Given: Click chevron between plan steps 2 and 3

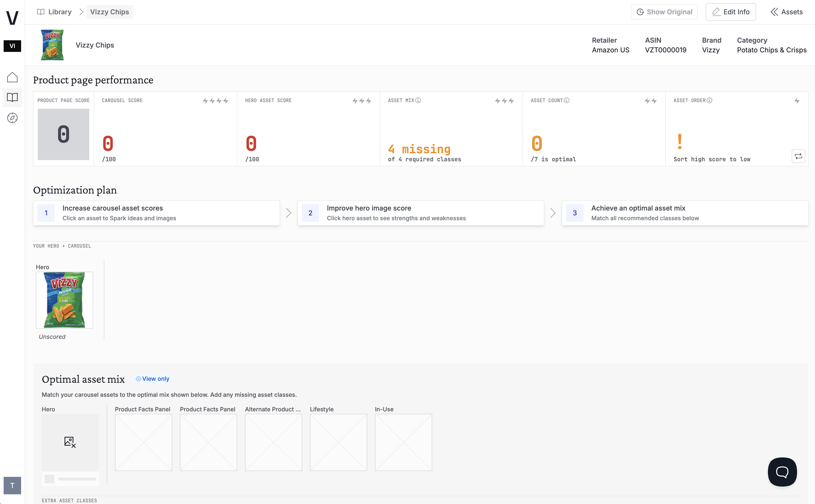Looking at the screenshot, I should (x=553, y=213).
